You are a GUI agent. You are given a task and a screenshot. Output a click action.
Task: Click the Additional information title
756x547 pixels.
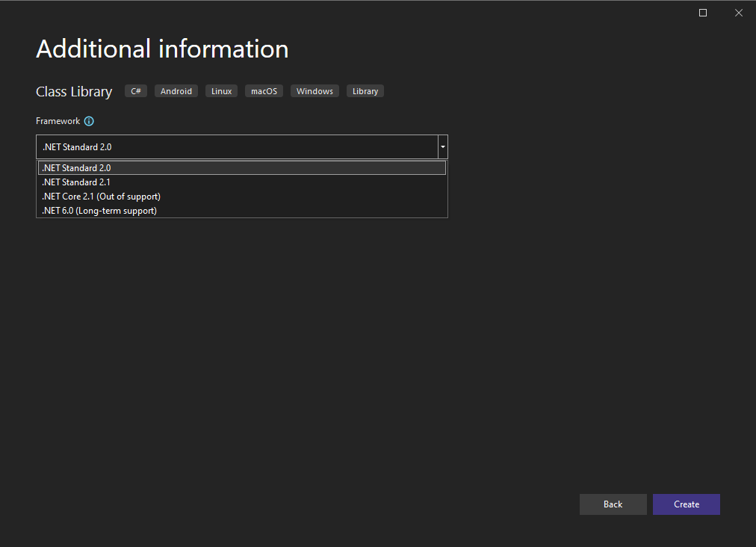point(162,49)
